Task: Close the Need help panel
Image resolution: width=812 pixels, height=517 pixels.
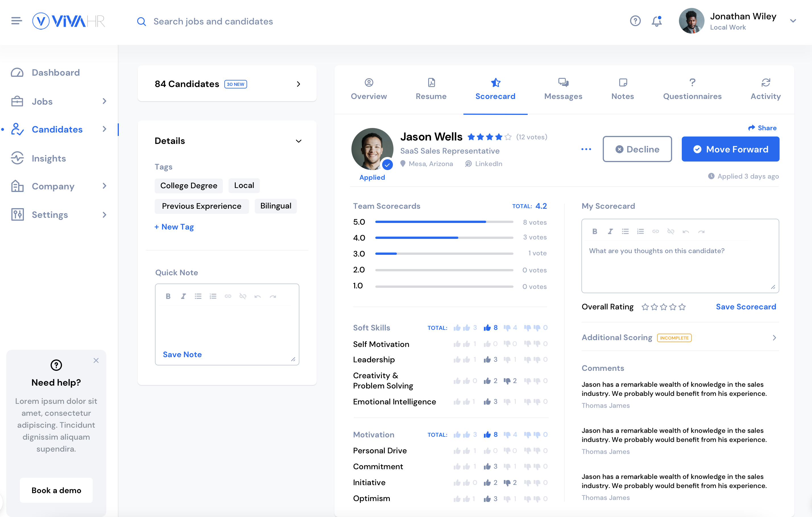Action: (x=96, y=361)
